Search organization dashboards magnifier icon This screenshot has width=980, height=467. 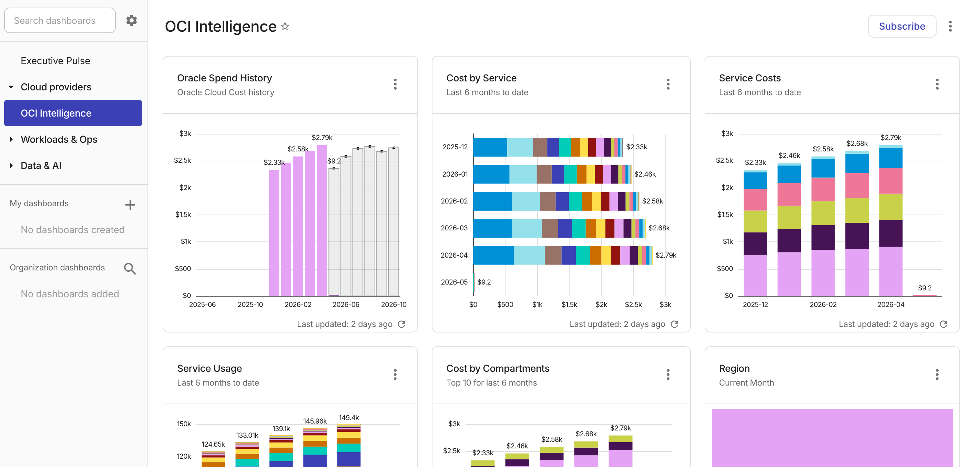[x=130, y=269]
